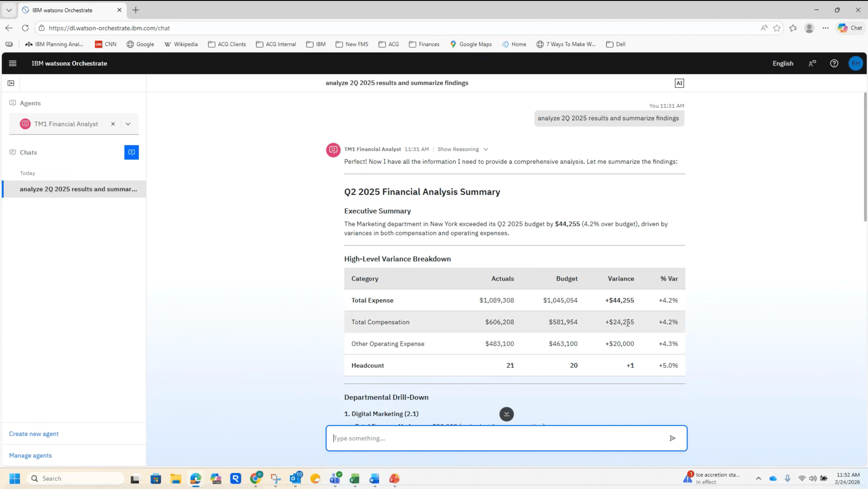
Task: Open the TM1 Financial Analyst agent dropdown
Action: [128, 124]
